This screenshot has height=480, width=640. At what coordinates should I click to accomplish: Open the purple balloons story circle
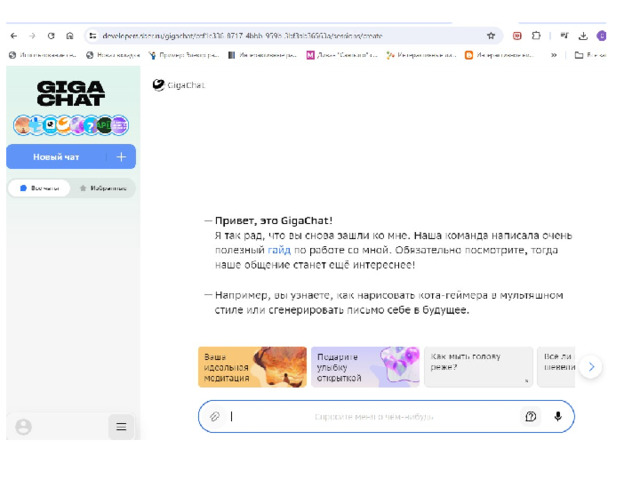77,125
